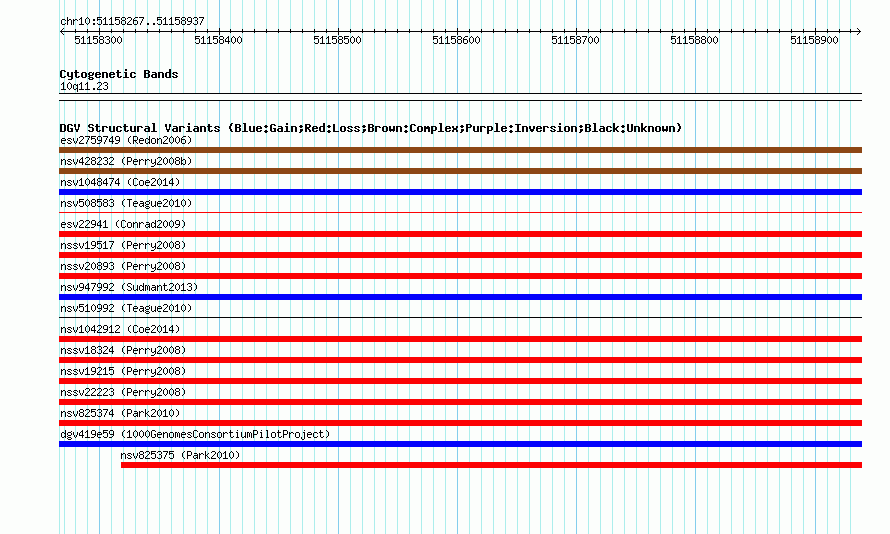Click ruler position 51158300
The height and width of the screenshot is (534, 890).
point(98,40)
